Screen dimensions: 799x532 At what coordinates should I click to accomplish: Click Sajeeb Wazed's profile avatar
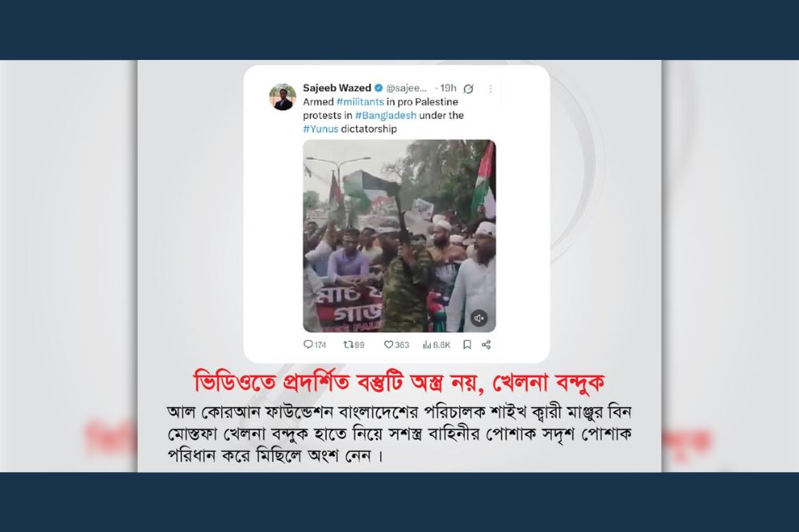pos(282,97)
